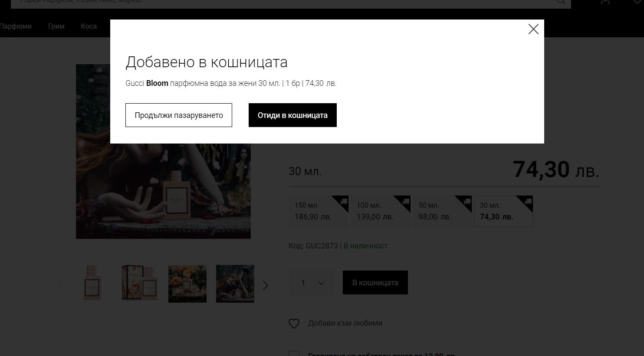Show next product thumbnails arrow
The height and width of the screenshot is (356, 644).
266,285
